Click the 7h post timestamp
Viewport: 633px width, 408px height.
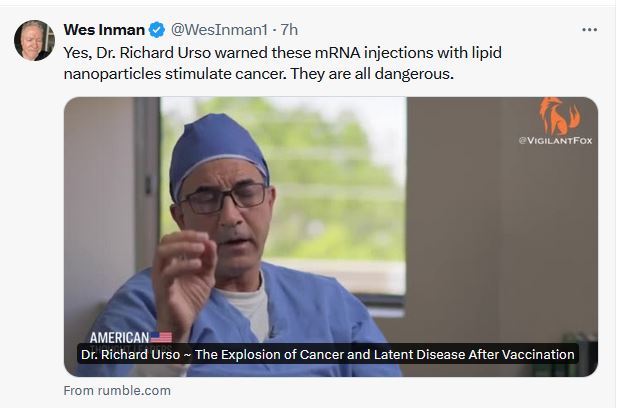point(288,29)
